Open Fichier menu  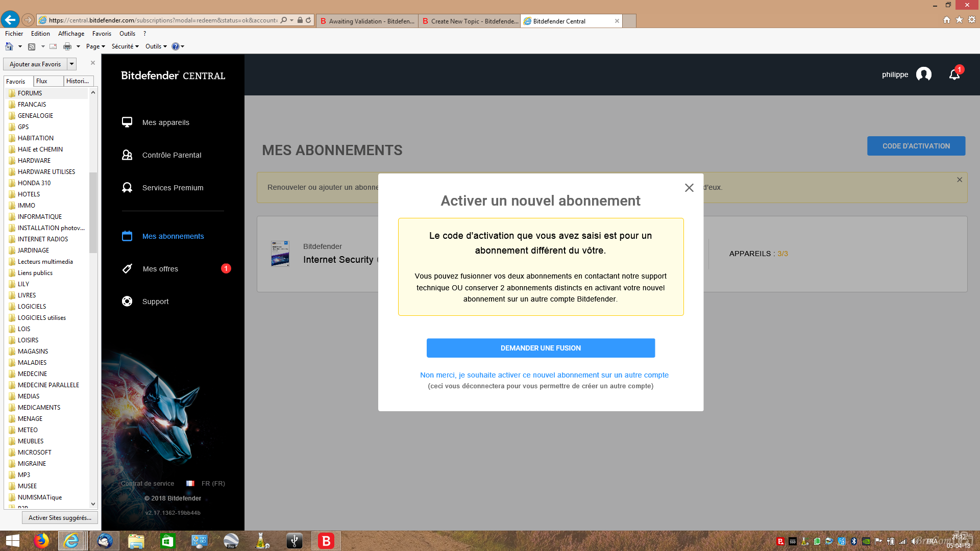tap(14, 34)
